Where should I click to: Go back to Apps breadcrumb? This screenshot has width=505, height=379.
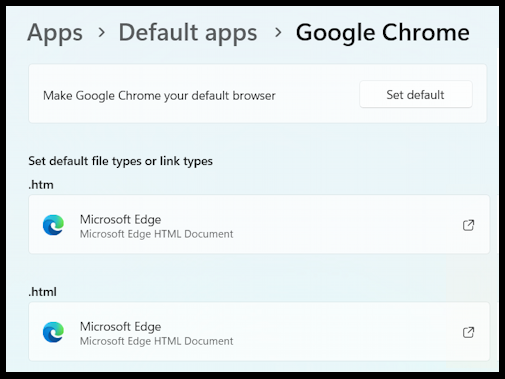[55, 33]
